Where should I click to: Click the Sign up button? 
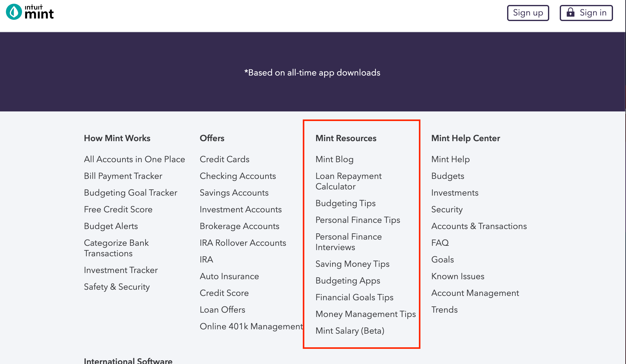click(528, 13)
